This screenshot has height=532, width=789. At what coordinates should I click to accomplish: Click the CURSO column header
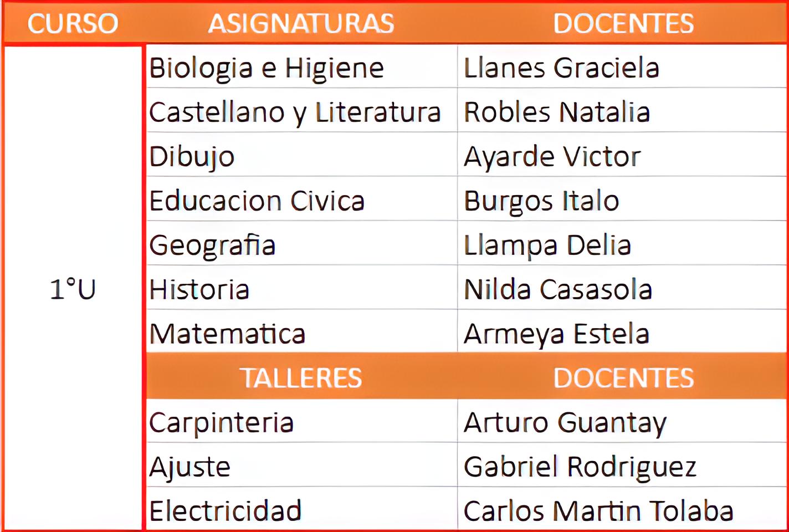(73, 24)
